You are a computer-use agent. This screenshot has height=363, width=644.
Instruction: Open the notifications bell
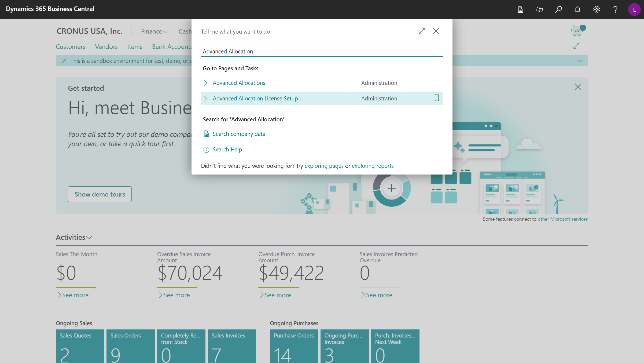(x=577, y=10)
